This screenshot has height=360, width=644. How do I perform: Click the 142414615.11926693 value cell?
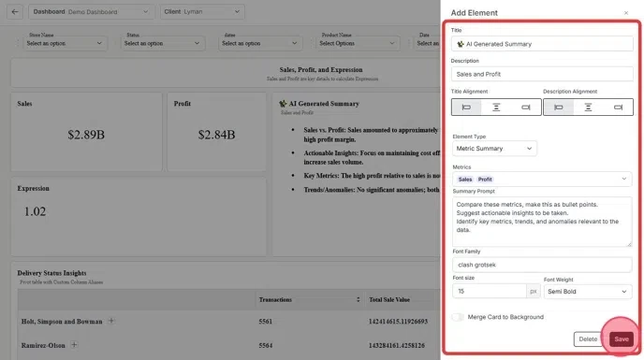point(398,322)
